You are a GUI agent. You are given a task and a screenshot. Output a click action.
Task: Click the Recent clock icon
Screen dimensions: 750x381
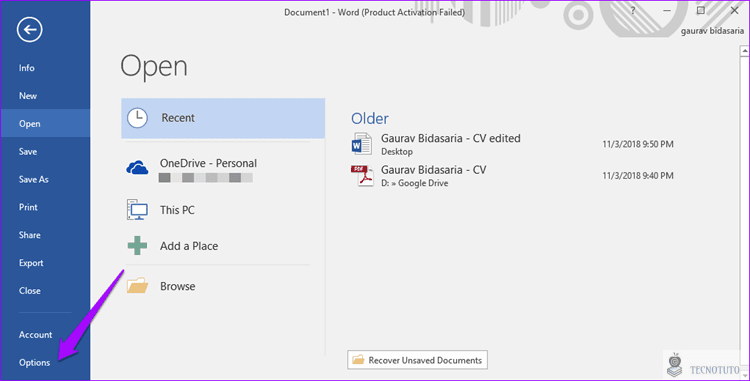tap(137, 118)
